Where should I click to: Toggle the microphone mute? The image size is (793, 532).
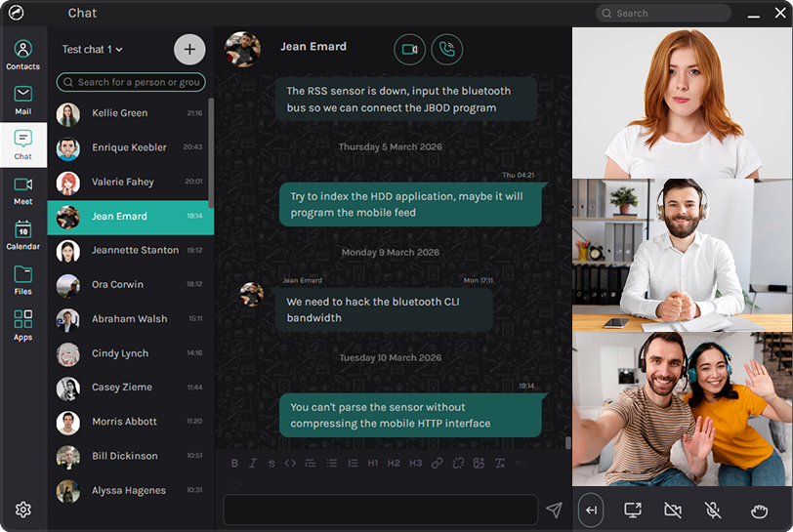(x=713, y=510)
